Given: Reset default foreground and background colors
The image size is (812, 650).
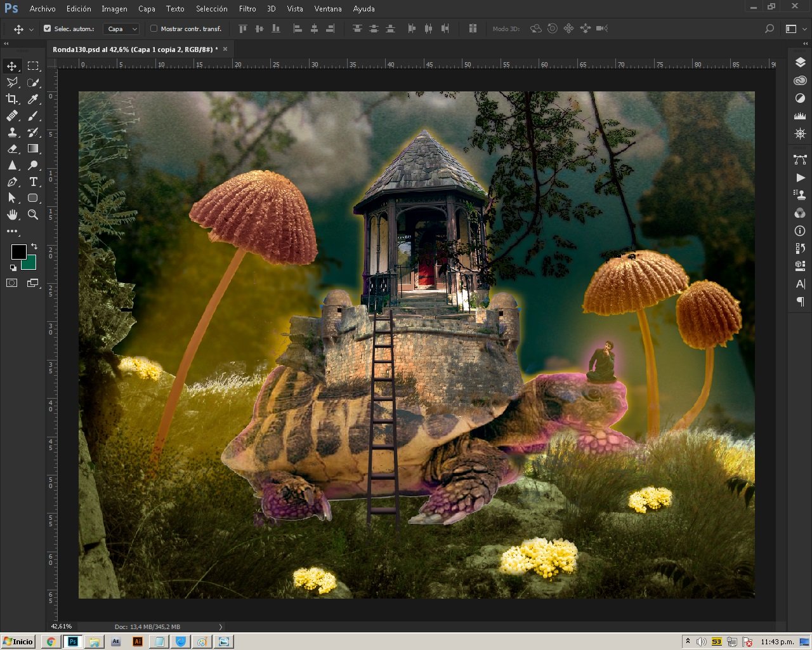Looking at the screenshot, I should click(x=13, y=268).
